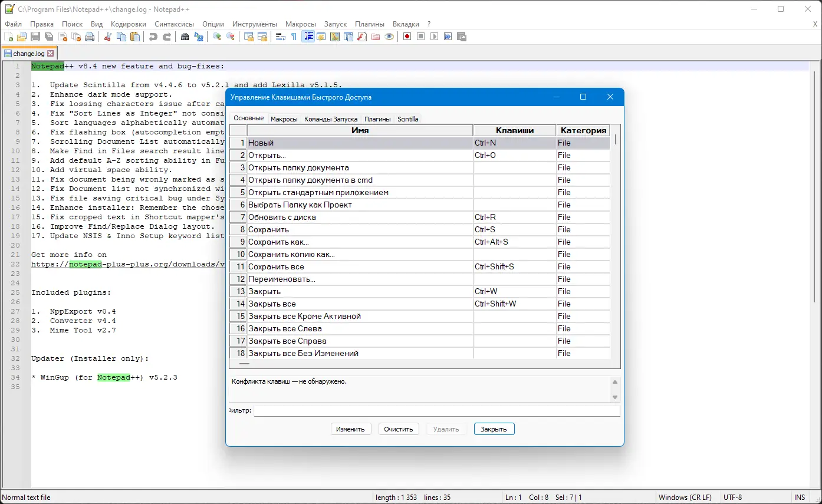Click the shortcut filter input field
Viewport: 822px width, 504px height.
click(x=436, y=410)
